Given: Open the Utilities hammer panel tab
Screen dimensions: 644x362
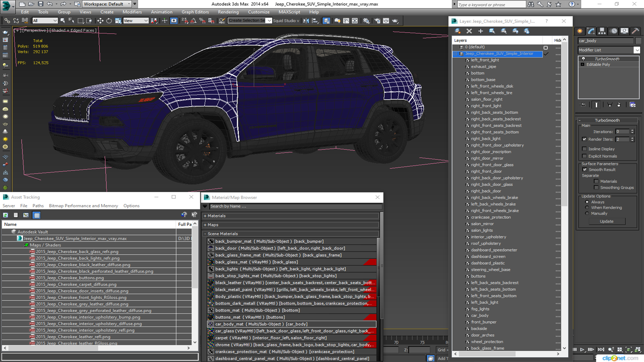Looking at the screenshot, I should (635, 31).
